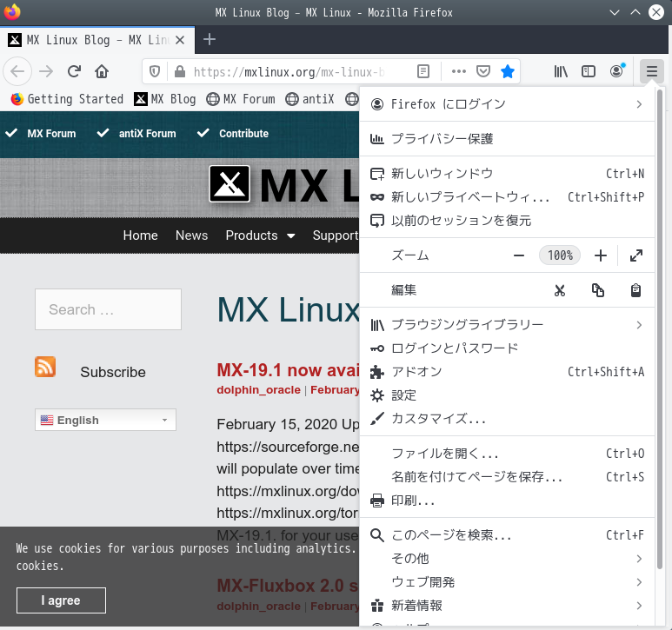Expand Firefox にログイン menu entry
The image size is (672, 630).
point(507,104)
